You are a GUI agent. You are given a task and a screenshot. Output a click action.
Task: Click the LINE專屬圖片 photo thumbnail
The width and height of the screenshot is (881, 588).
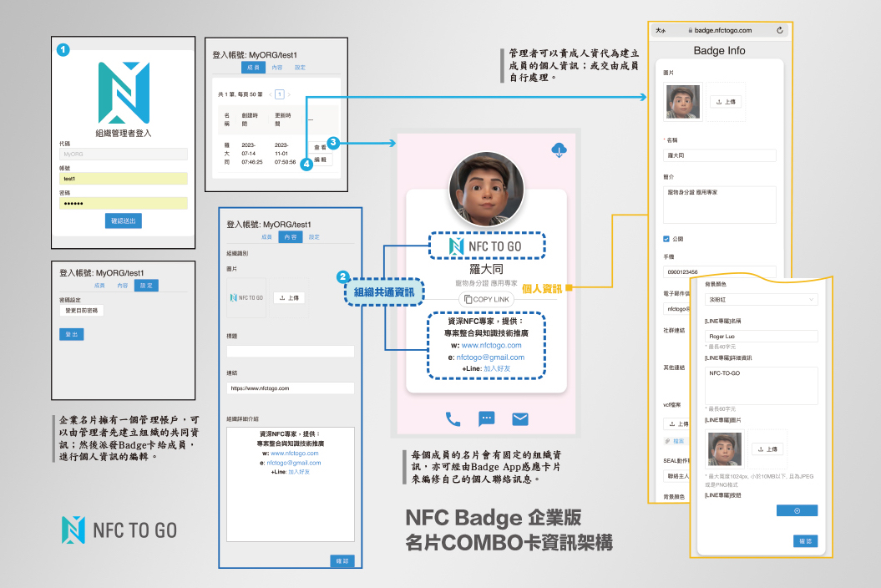click(x=724, y=449)
